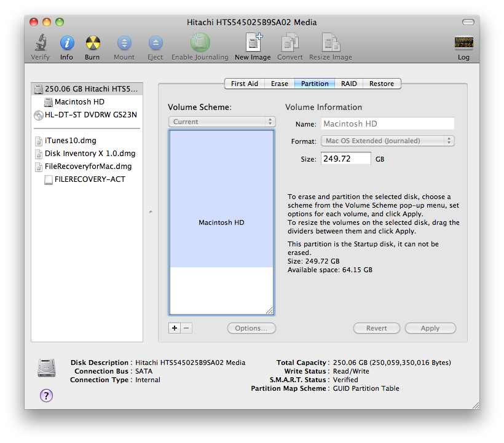Select FileRecoveryforMac.dmg in sidebar

pyautogui.click(x=87, y=167)
